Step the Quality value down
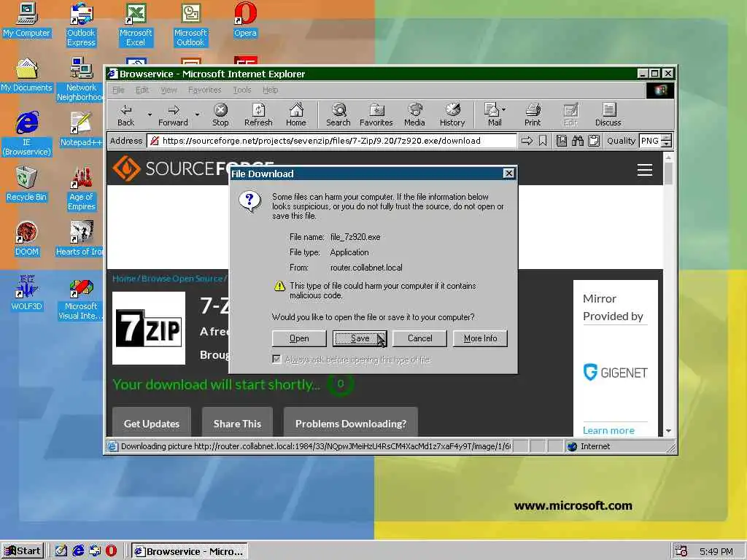747x560 pixels. point(667,144)
